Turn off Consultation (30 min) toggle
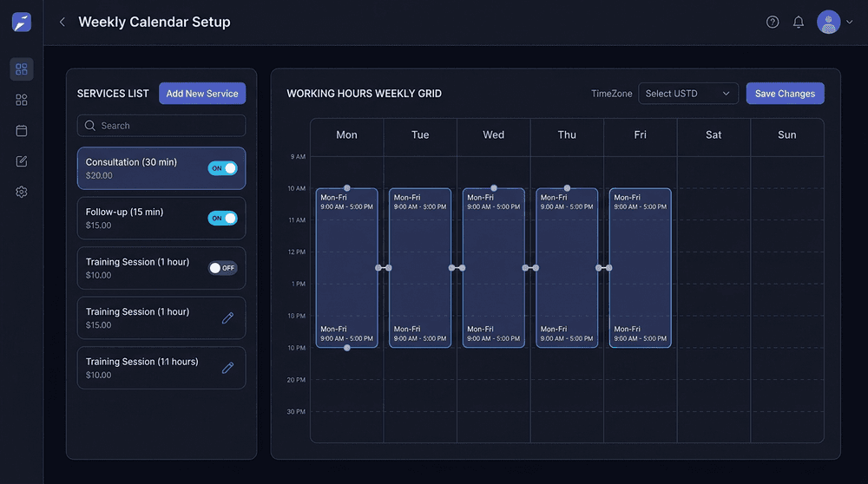 click(x=222, y=168)
